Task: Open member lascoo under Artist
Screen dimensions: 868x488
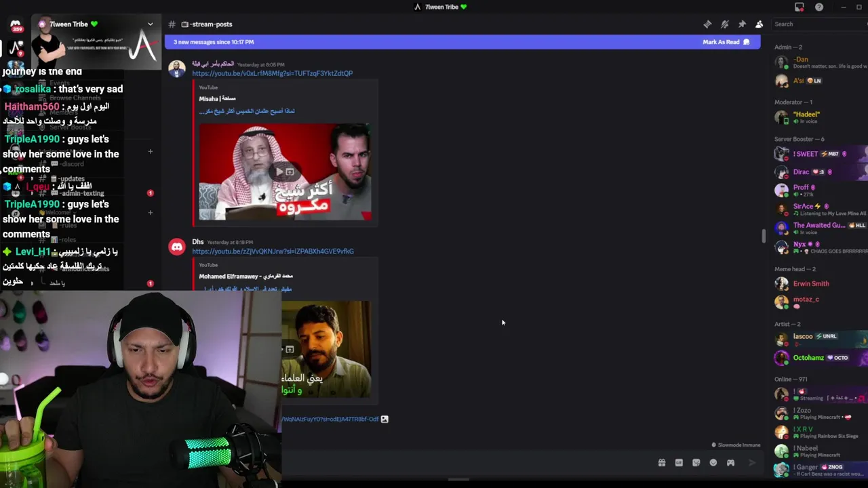Action: pos(821,339)
